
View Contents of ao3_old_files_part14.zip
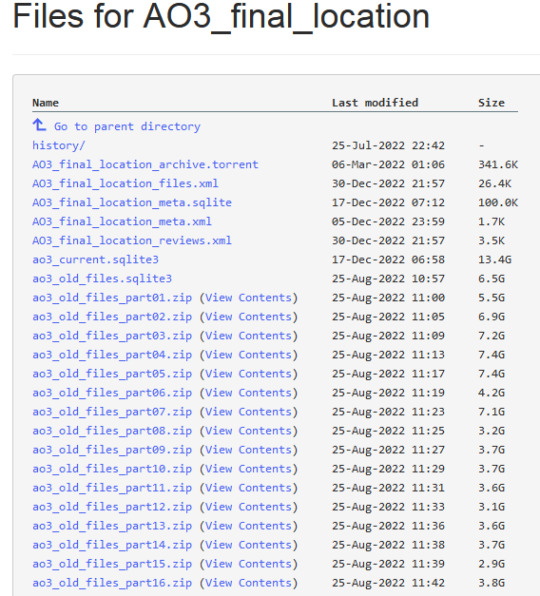click(x=249, y=545)
